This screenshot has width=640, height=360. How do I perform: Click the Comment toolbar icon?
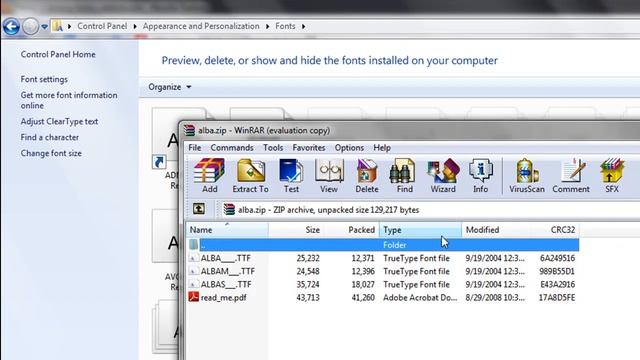(571, 176)
